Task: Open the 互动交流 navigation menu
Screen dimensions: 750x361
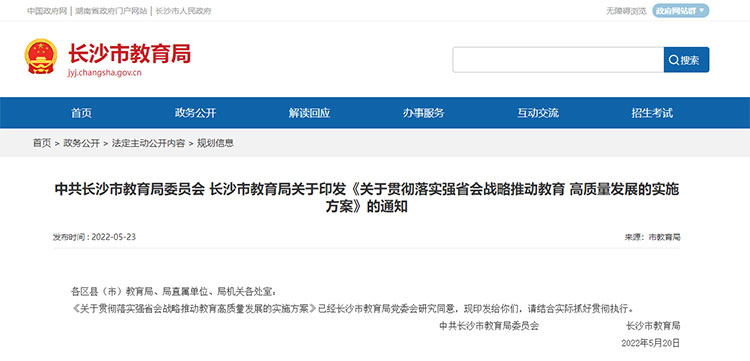Action: tap(538, 113)
